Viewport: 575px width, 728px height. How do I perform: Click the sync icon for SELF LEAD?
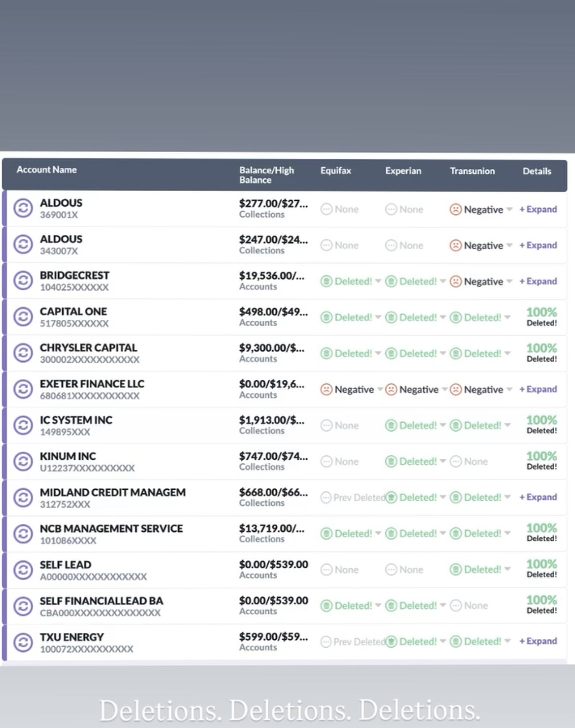(x=23, y=570)
